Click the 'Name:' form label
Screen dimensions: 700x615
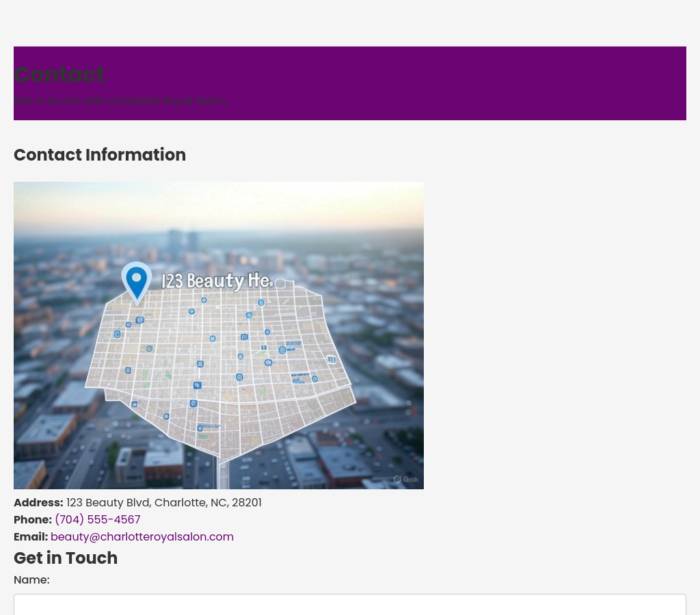point(31,580)
